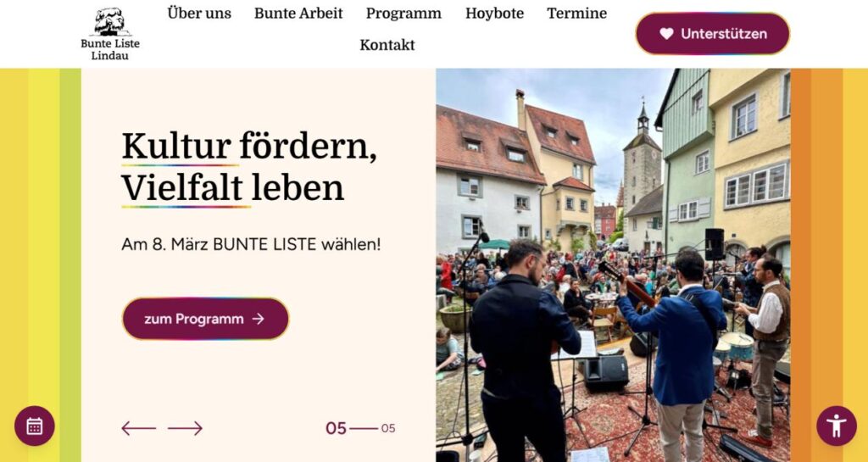Click the street concert photo
This screenshot has width=868, height=462.
613,265
